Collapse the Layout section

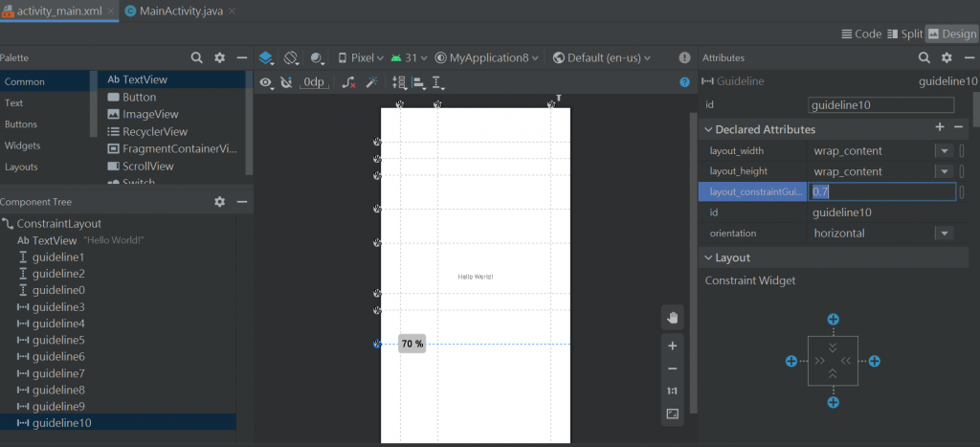(708, 257)
